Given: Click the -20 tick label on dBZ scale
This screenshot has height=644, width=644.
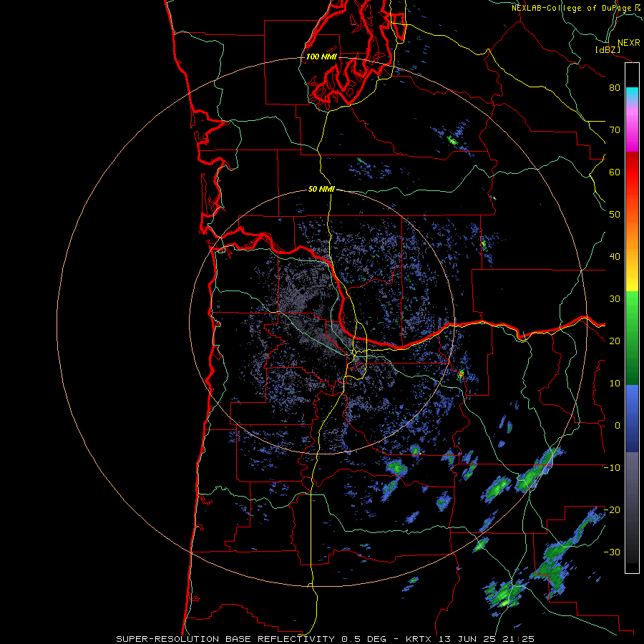Looking at the screenshot, I should (x=612, y=510).
